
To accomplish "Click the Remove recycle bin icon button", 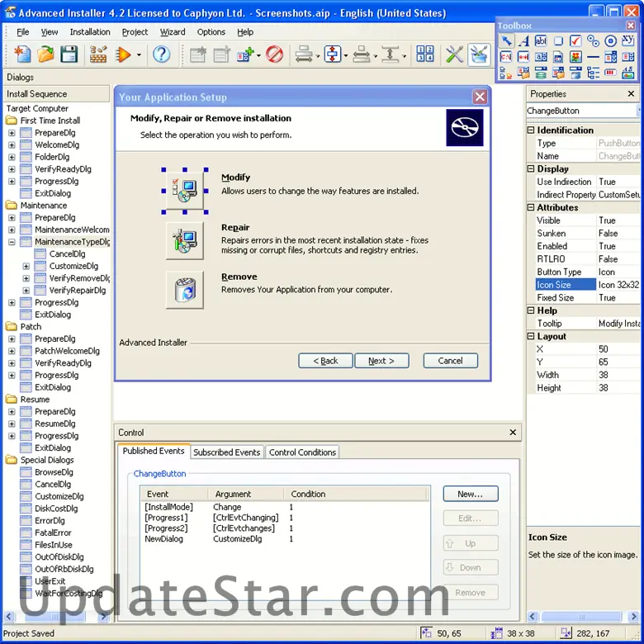I will tap(184, 290).
